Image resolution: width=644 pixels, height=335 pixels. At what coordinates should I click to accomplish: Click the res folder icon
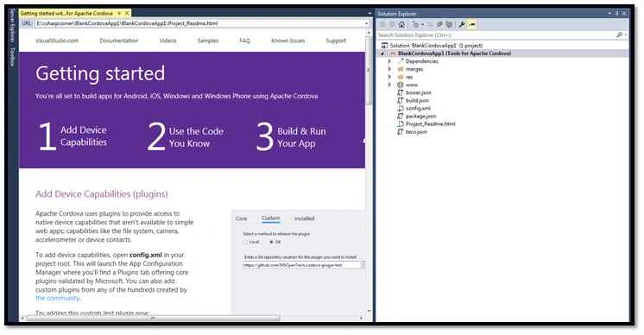[x=401, y=77]
